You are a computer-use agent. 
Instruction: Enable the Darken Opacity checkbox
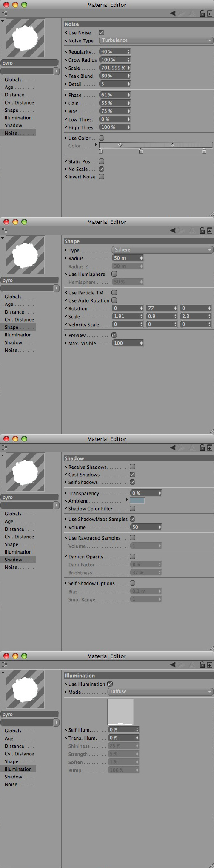pos(132,557)
